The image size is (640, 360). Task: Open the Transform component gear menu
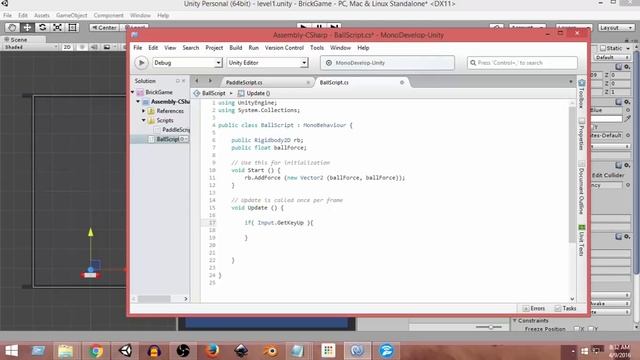coord(627,67)
